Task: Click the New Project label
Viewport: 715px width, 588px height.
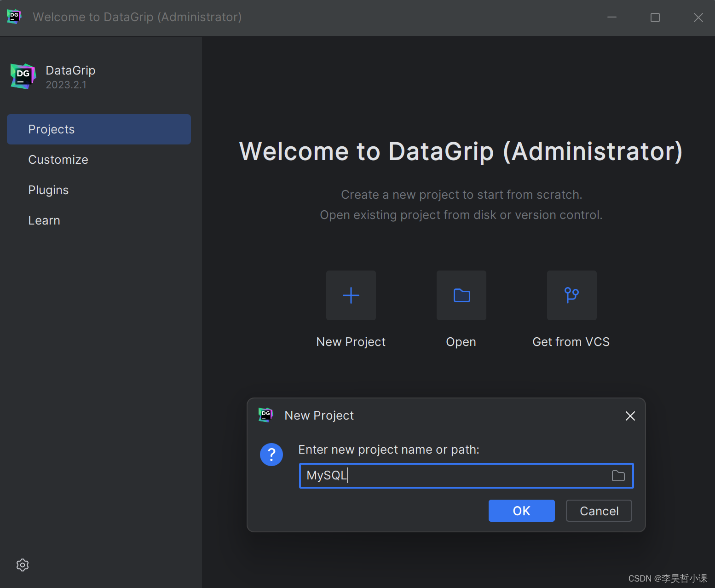Action: (x=351, y=342)
